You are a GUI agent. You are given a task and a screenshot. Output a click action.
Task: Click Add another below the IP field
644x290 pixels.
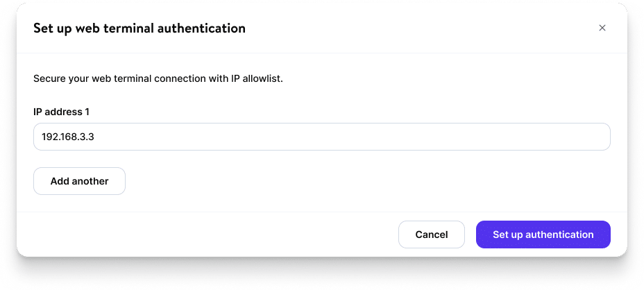[79, 181]
